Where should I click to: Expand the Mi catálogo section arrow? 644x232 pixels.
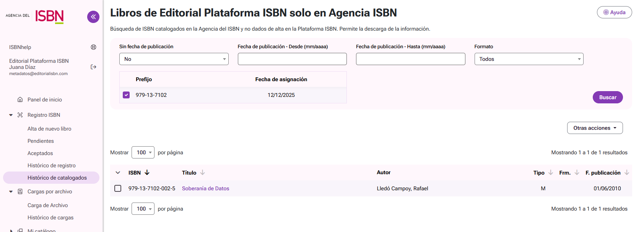point(11,230)
